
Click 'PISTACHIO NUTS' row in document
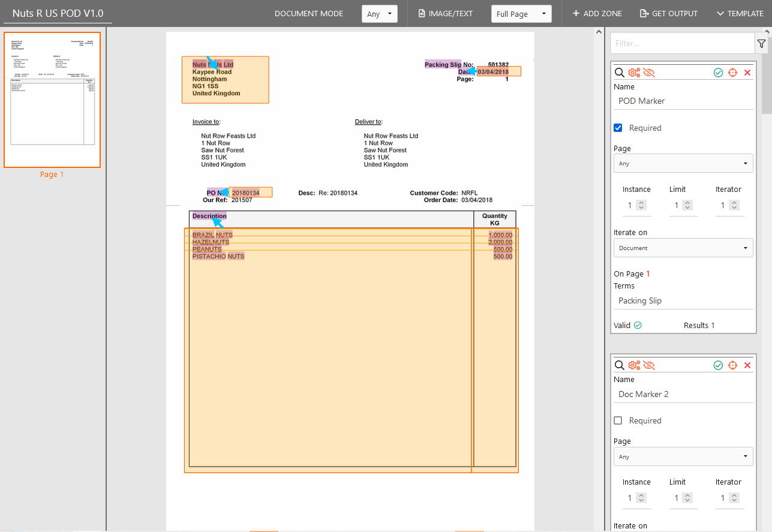pos(218,257)
